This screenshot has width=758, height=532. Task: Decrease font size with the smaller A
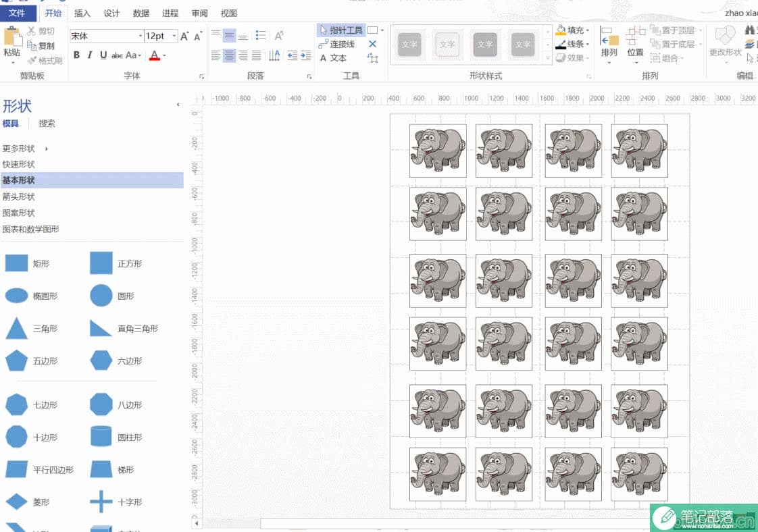(198, 36)
